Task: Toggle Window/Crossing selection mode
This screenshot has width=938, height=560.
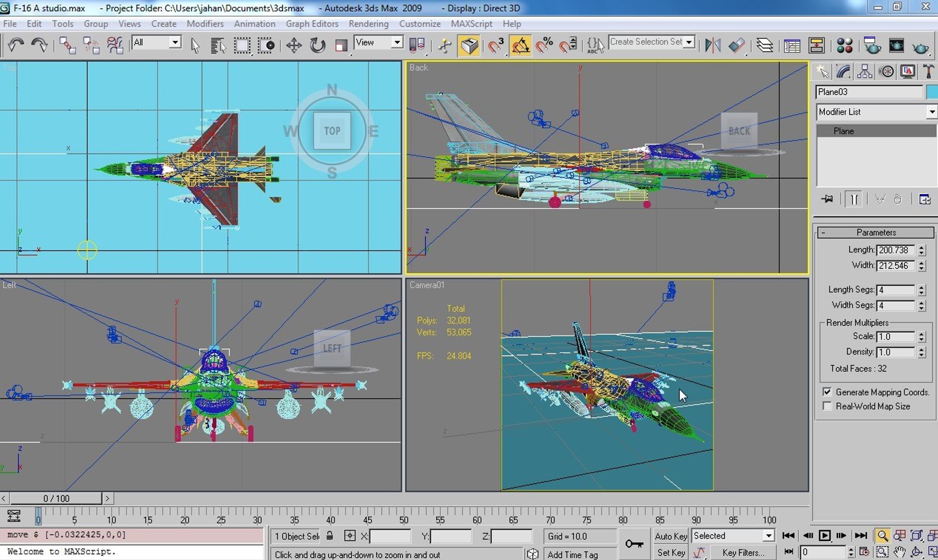Action: [266, 46]
